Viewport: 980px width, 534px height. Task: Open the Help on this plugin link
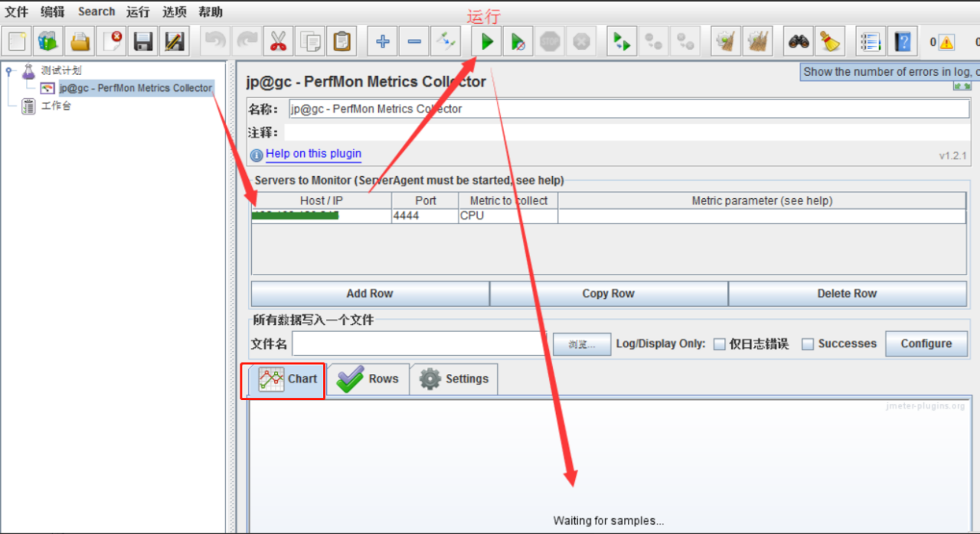[x=313, y=154]
